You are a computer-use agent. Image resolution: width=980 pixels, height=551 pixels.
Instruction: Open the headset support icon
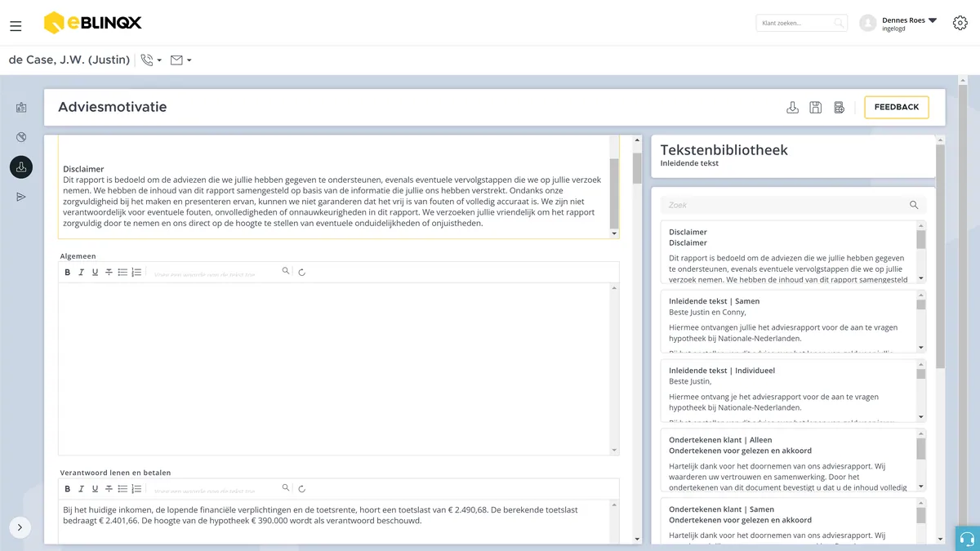pos(968,539)
